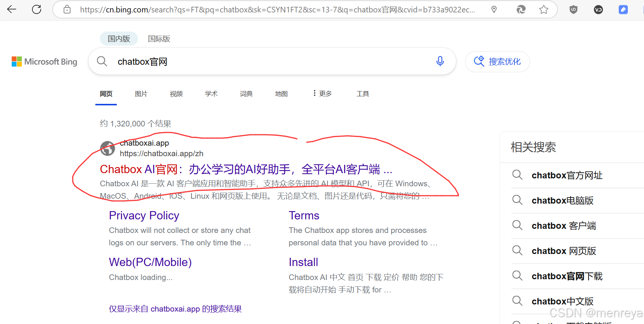Click the chatboxai.app site name text
Viewport: 644px width, 324px height.
[x=144, y=143]
